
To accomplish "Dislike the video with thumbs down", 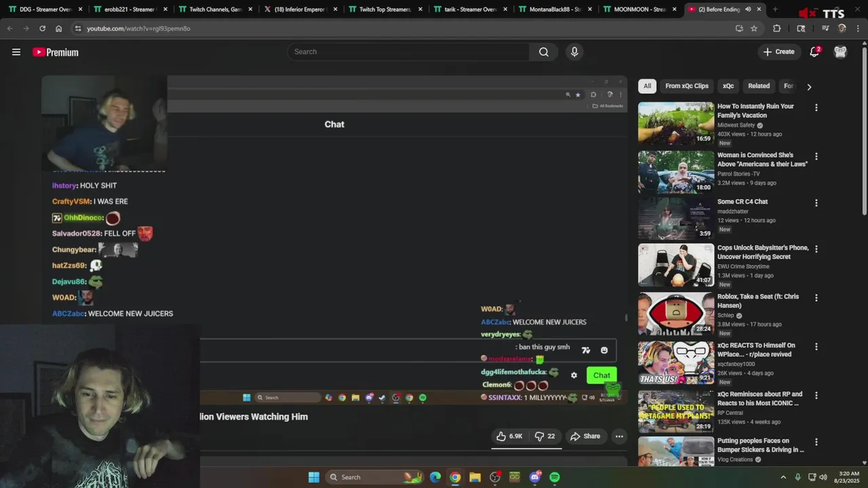I will tap(545, 436).
